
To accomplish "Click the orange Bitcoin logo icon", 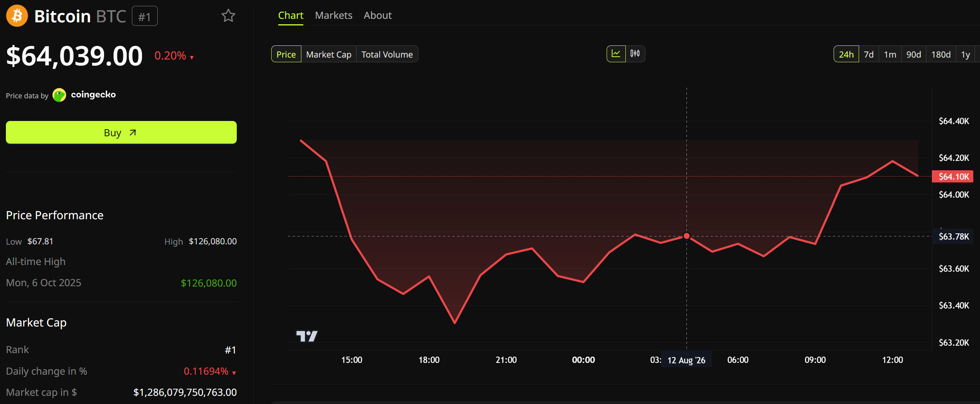I will [x=17, y=16].
